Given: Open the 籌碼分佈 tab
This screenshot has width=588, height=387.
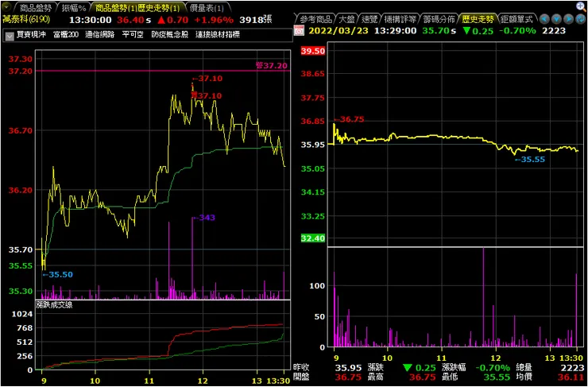Looking at the screenshot, I should pos(439,19).
